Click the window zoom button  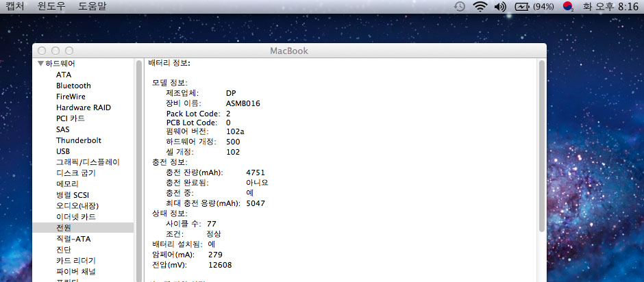(69, 51)
